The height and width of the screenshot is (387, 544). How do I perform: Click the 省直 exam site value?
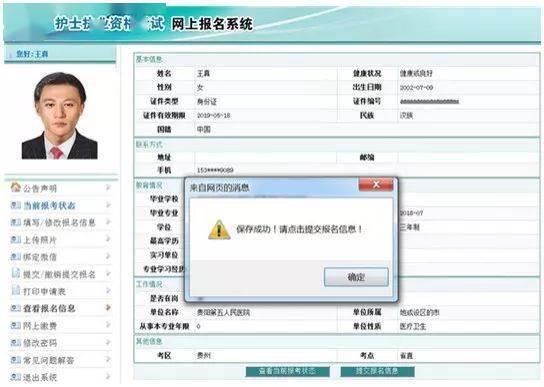pos(406,356)
